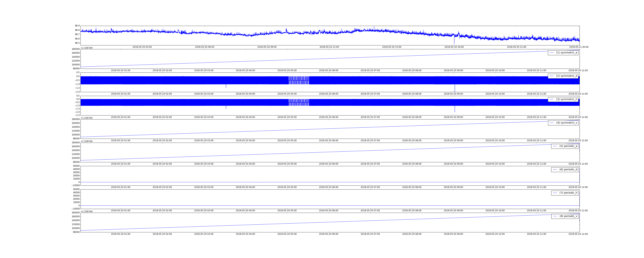Click the 86.9 y-axis label
Screen dimensions: 644x258
coord(77,26)
